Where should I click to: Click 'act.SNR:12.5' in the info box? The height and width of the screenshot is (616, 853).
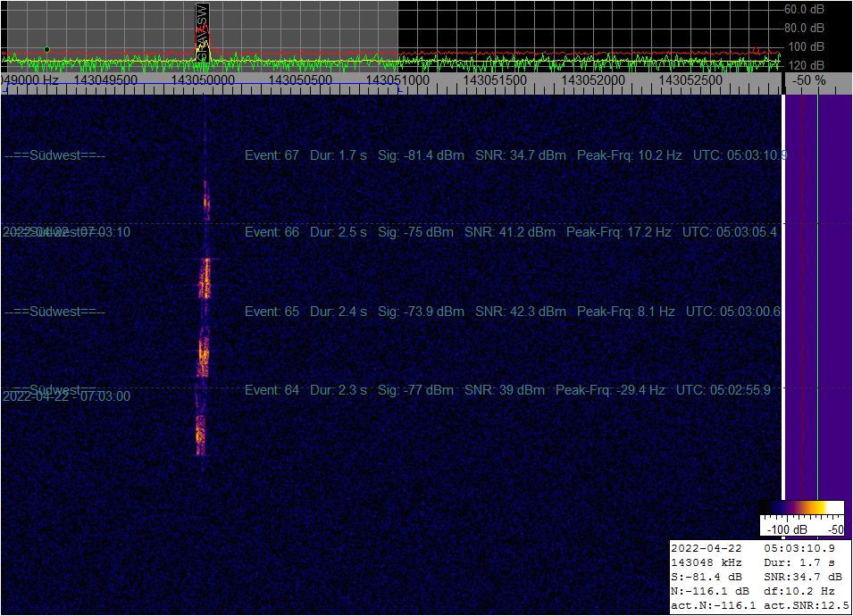tap(807, 604)
